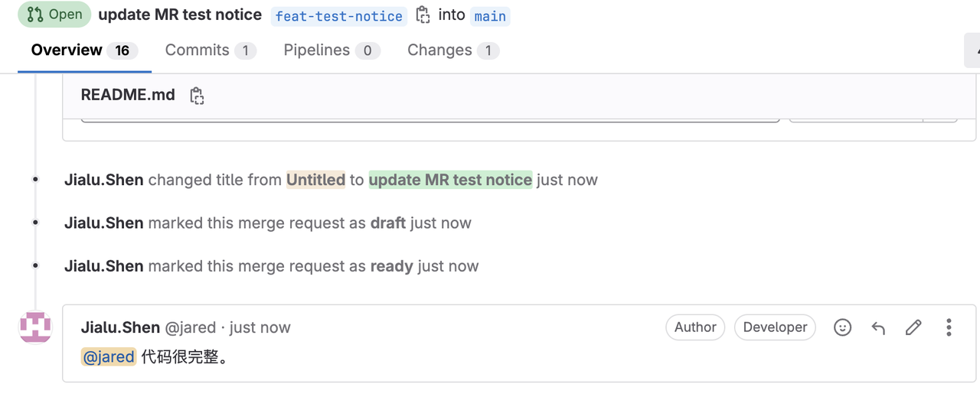Copy the README.md file path

point(197,96)
